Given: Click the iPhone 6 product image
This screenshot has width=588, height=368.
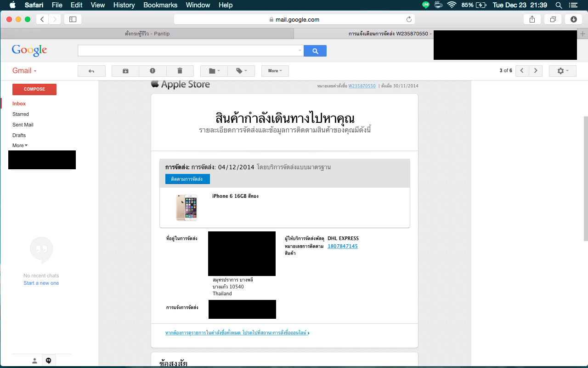Looking at the screenshot, I should point(187,207).
